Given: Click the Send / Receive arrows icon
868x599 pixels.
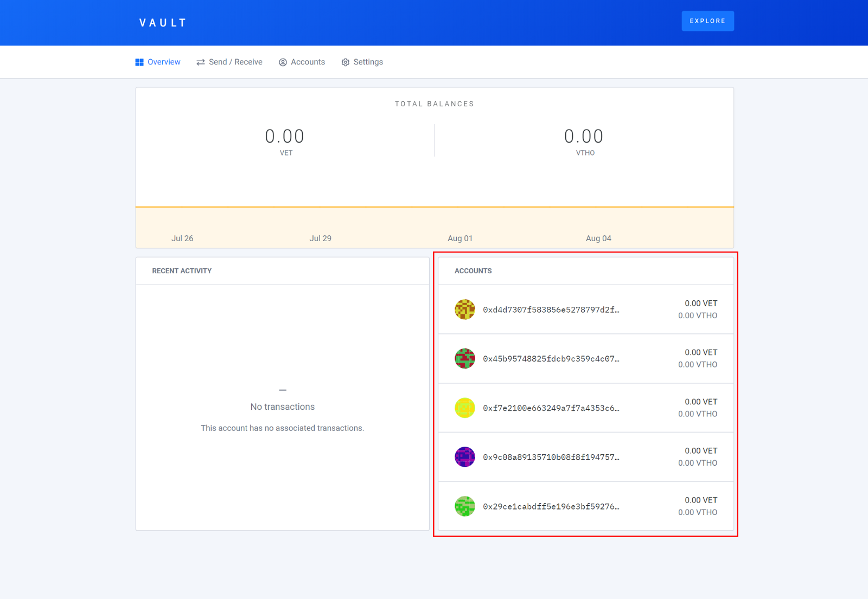Looking at the screenshot, I should point(201,62).
